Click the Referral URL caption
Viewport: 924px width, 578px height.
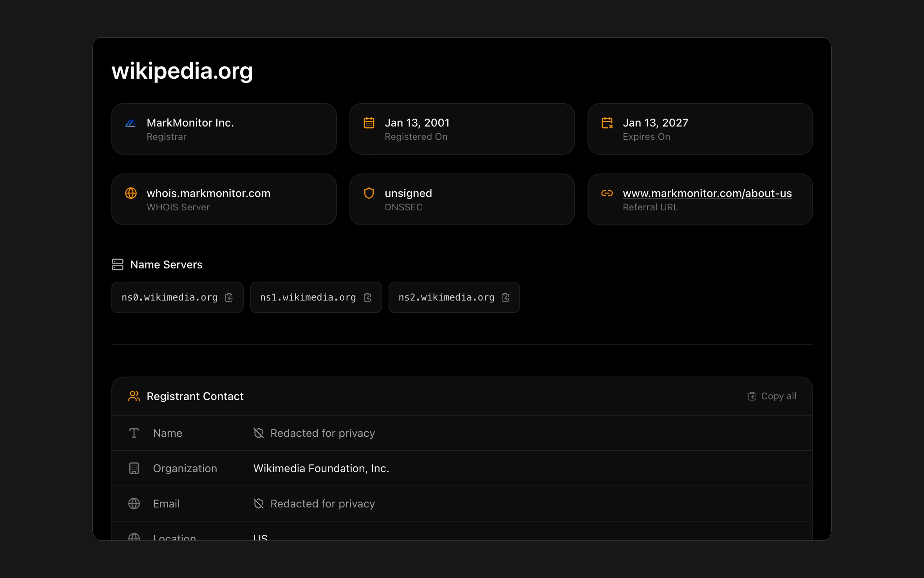650,207
